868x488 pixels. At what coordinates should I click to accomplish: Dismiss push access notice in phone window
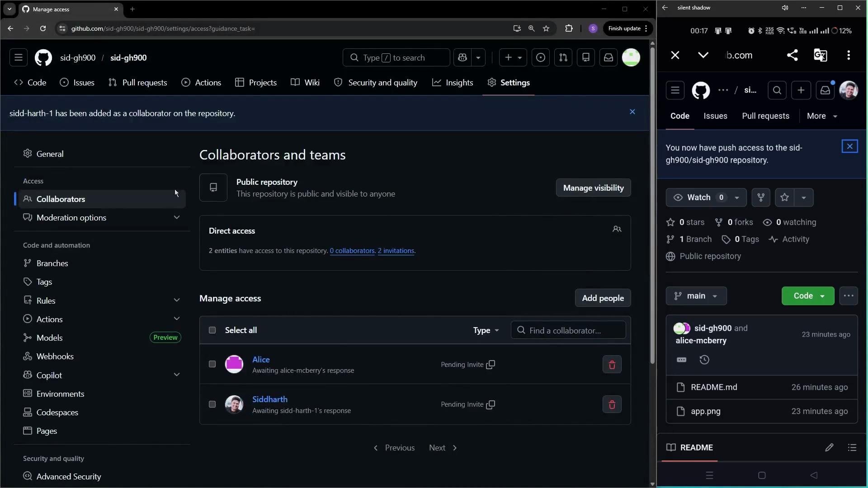[850, 146]
